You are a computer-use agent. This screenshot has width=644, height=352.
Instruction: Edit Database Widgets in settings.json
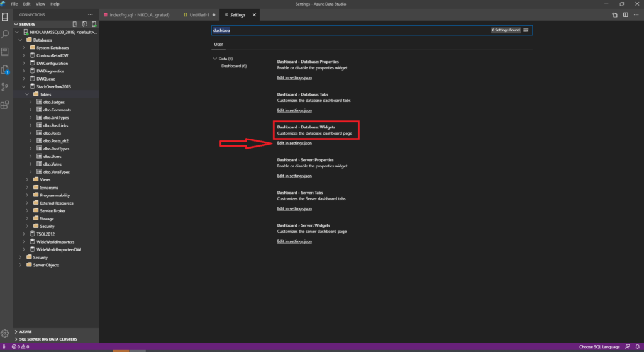tap(294, 144)
